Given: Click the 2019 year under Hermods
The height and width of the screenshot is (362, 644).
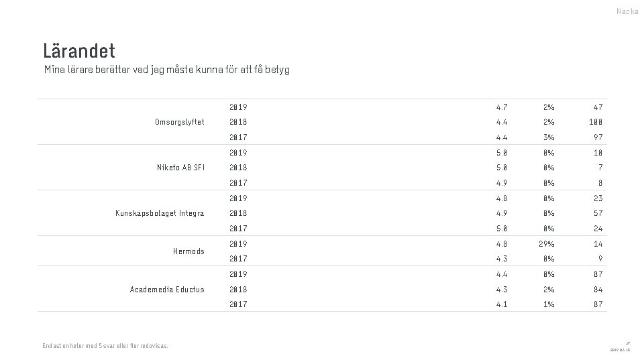Looking at the screenshot, I should point(238,244).
